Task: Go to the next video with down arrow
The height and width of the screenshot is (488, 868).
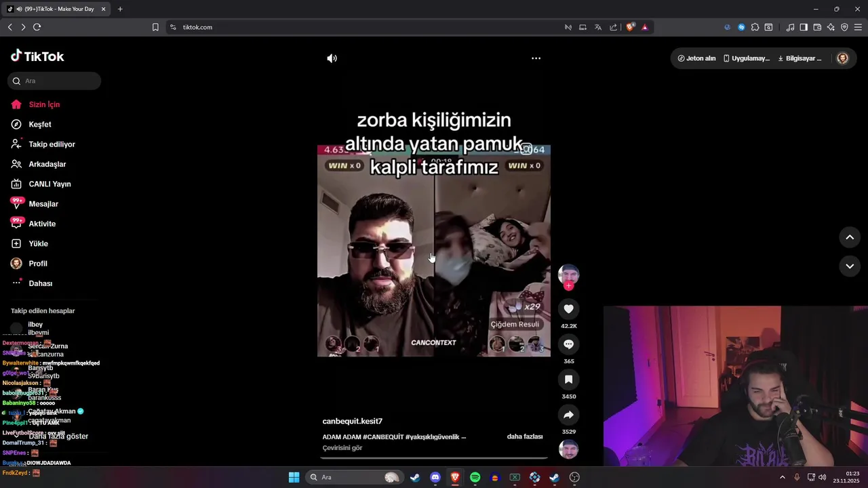Action: click(850, 266)
